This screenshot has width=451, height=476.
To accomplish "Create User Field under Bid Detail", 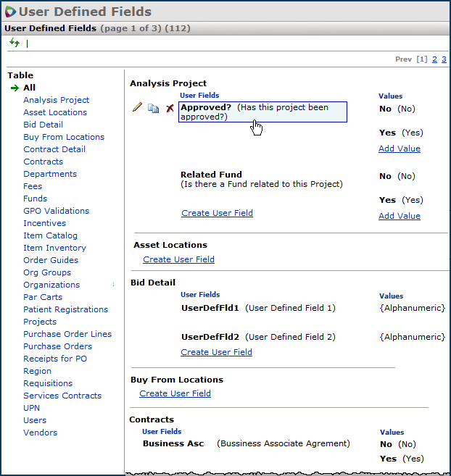I will click(216, 352).
